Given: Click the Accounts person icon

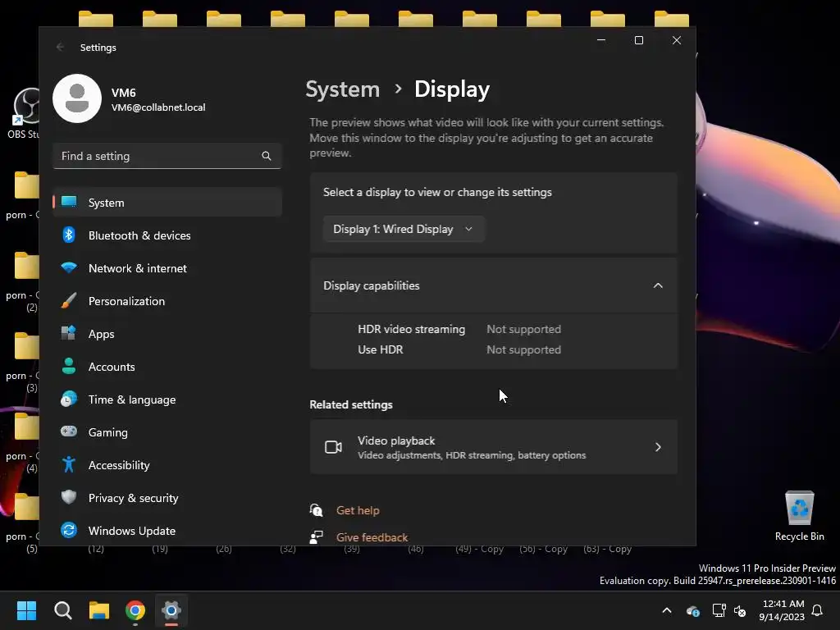Looking at the screenshot, I should [x=69, y=367].
